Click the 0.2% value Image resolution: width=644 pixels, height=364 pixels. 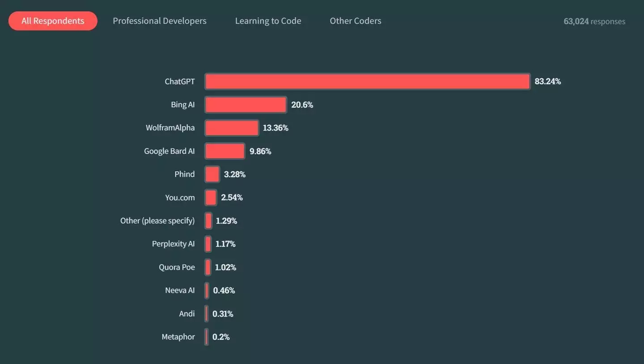click(221, 337)
